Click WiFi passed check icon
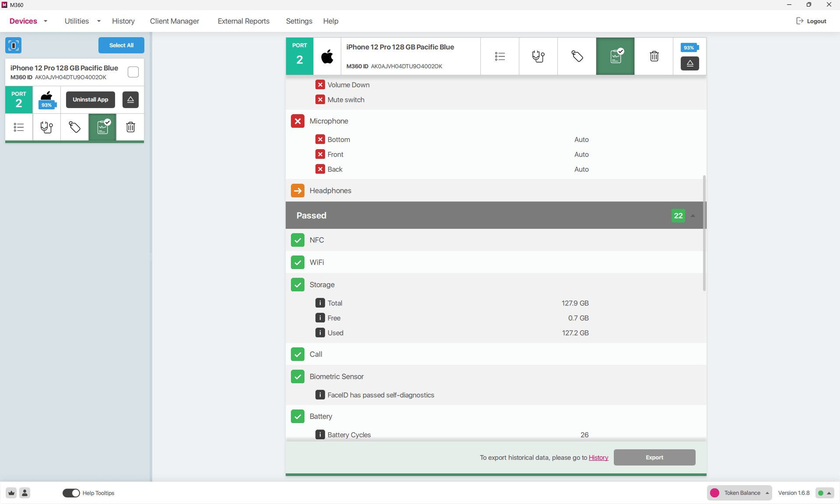The image size is (840, 504). pos(297,262)
